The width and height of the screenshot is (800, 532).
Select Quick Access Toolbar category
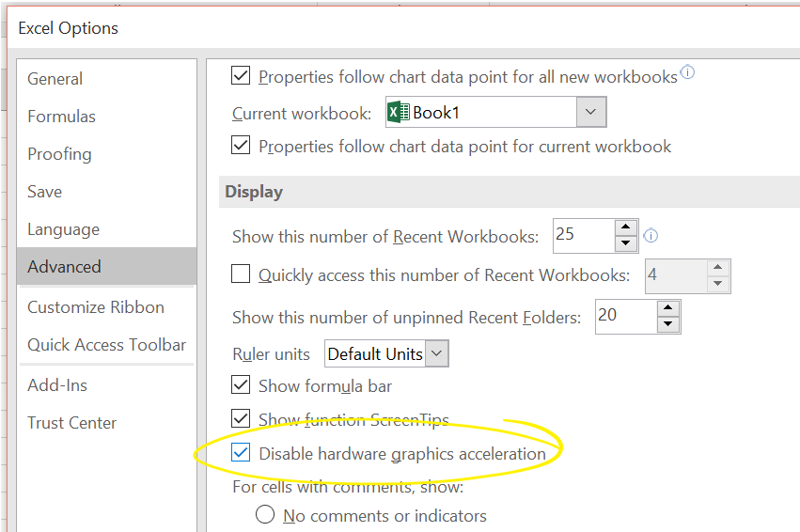[x=106, y=345]
